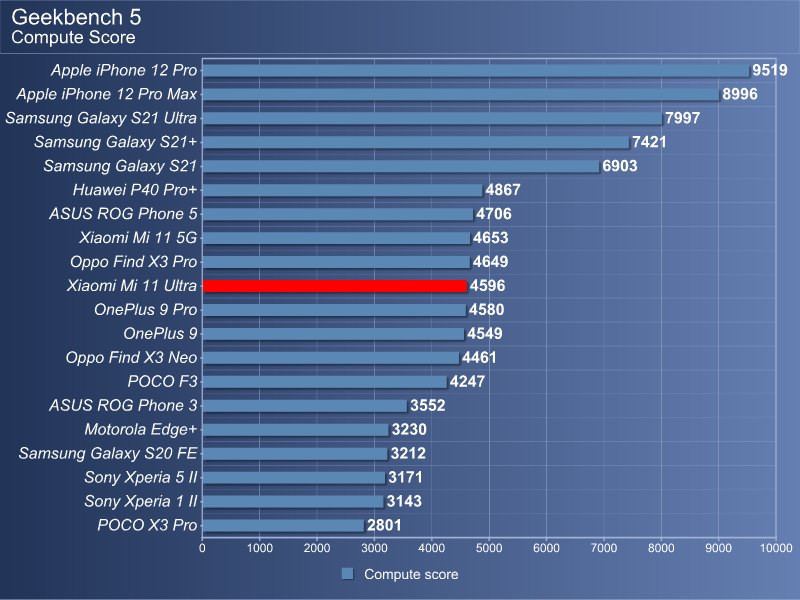Select the 'Sony Xperia 1 II' label

tap(141, 502)
